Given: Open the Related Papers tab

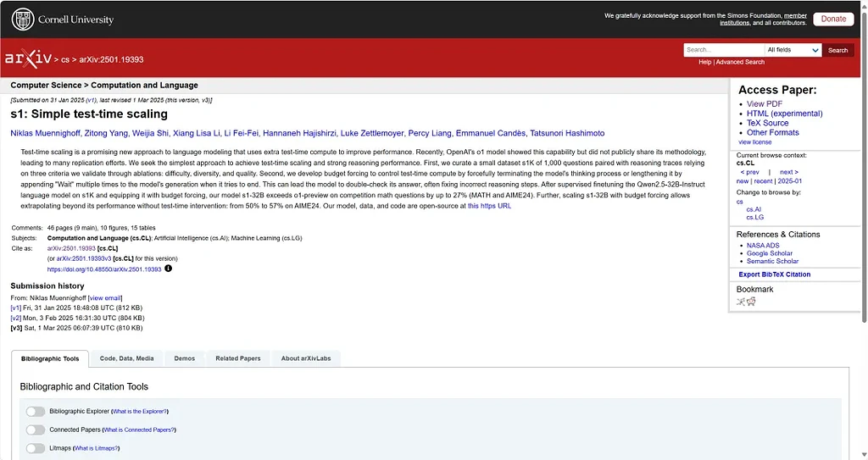Looking at the screenshot, I should click(238, 358).
